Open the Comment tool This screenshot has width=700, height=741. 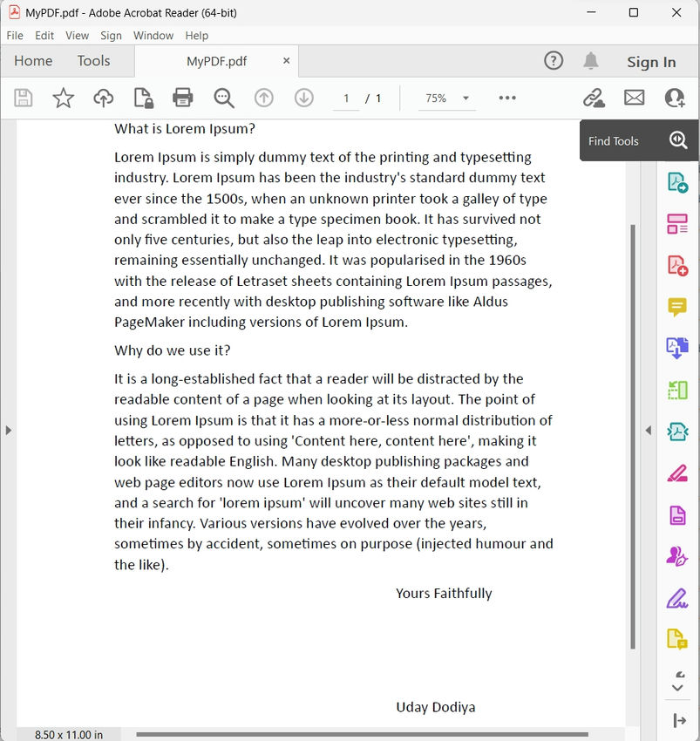pyautogui.click(x=677, y=307)
